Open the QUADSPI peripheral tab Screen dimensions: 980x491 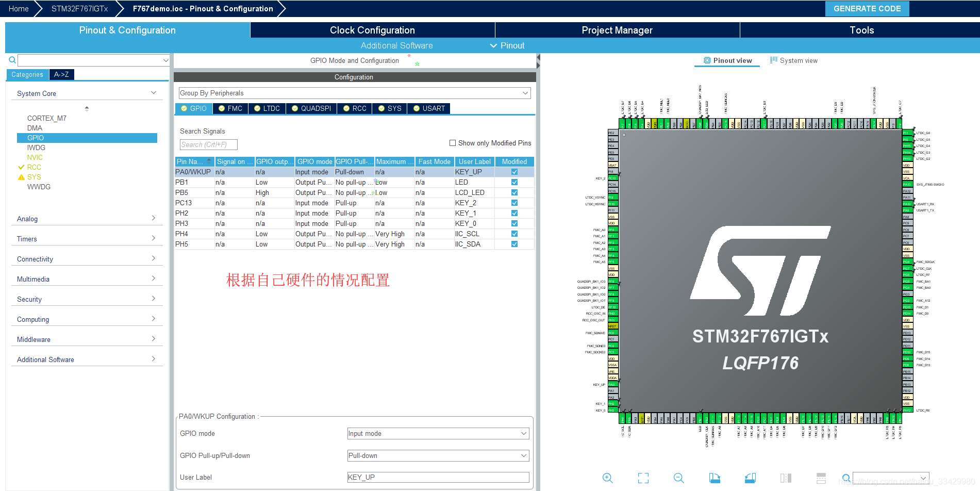click(x=311, y=108)
